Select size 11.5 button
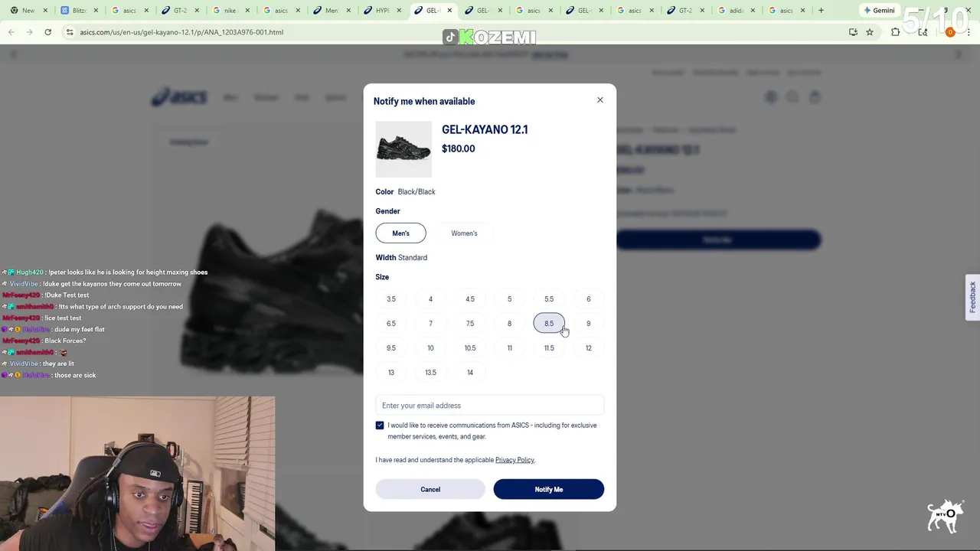980x551 pixels. coord(549,348)
